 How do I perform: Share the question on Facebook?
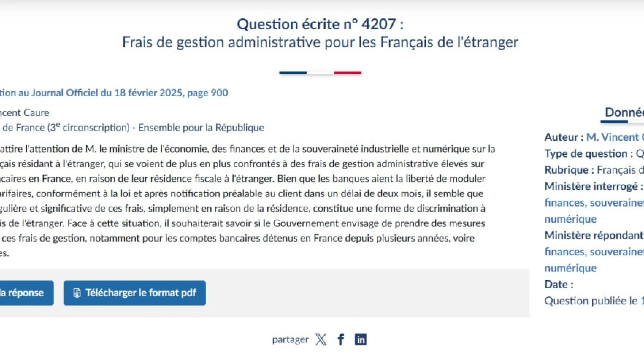point(341,339)
